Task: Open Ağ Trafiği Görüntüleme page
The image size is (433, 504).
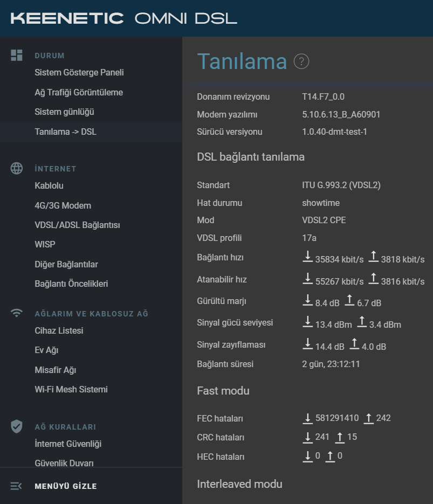Action: point(79,93)
